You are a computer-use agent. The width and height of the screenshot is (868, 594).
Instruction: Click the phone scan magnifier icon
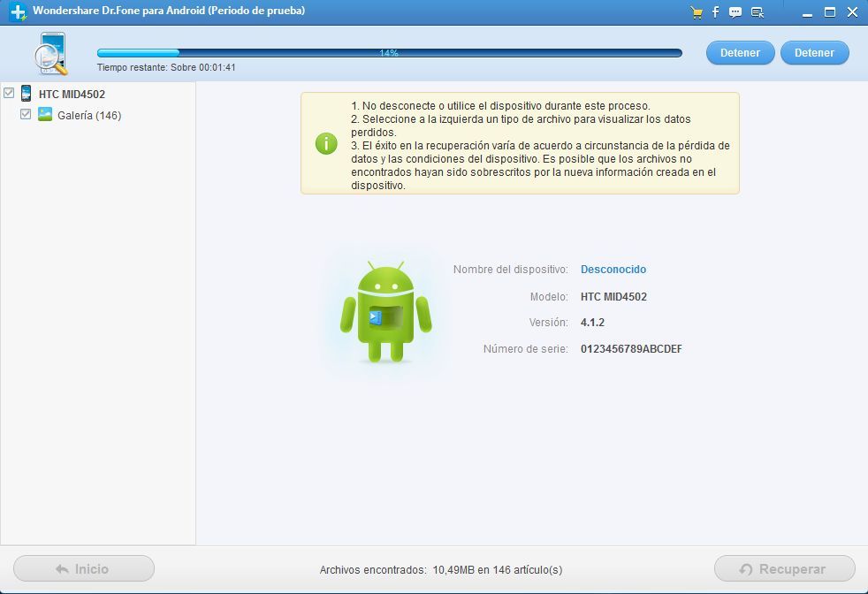(50, 54)
